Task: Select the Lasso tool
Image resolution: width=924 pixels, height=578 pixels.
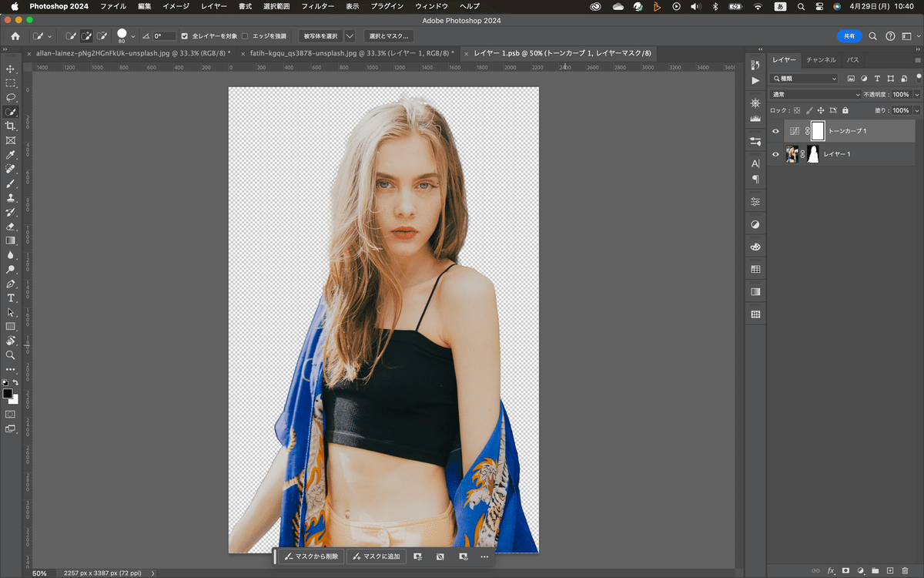Action: point(11,98)
